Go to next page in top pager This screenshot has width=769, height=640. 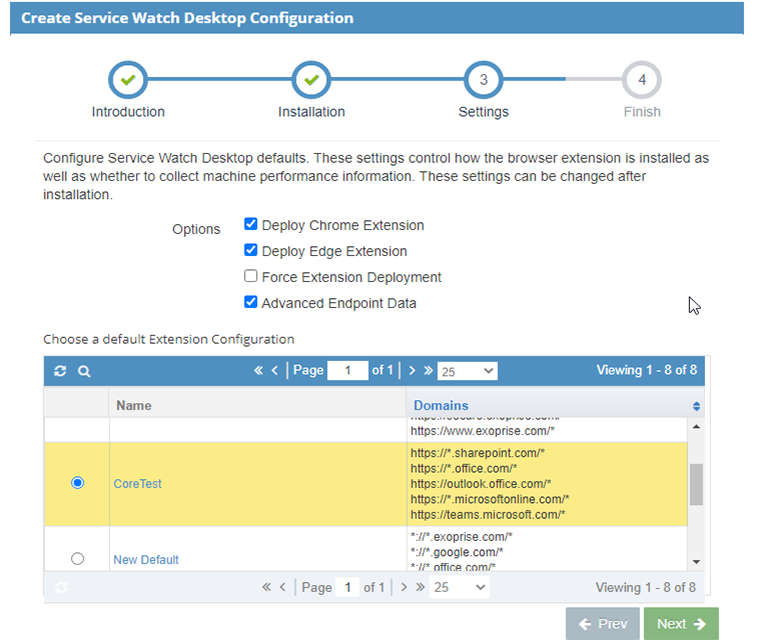tap(412, 370)
